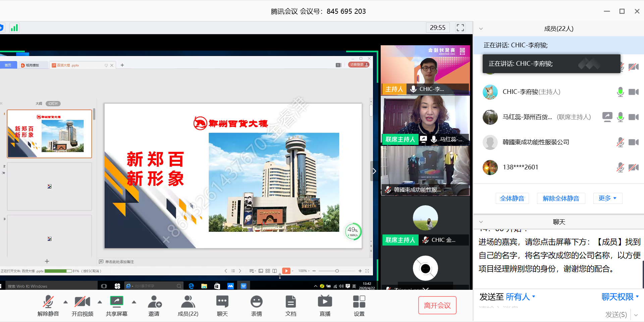Image resolution: width=644 pixels, height=322 pixels.
Task: Click the reading view book icon in WPS
Action: tap(275, 271)
